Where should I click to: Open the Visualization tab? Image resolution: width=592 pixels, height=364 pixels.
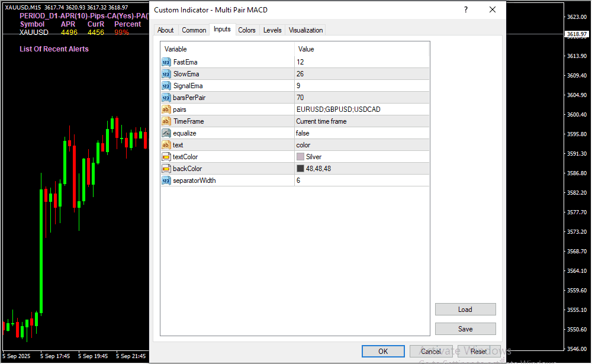click(x=305, y=30)
